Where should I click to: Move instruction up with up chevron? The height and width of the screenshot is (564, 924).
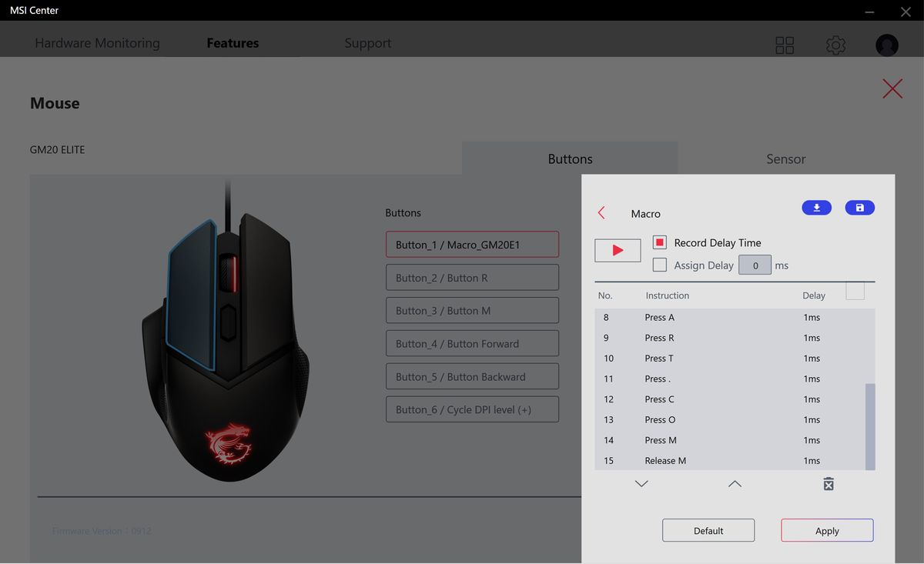tap(735, 484)
